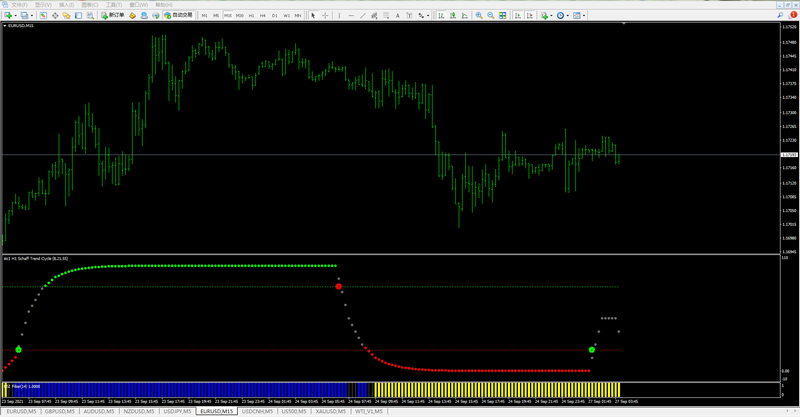The height and width of the screenshot is (417, 800).
Task: Switch chart to candlesticks
Action: pos(453,16)
